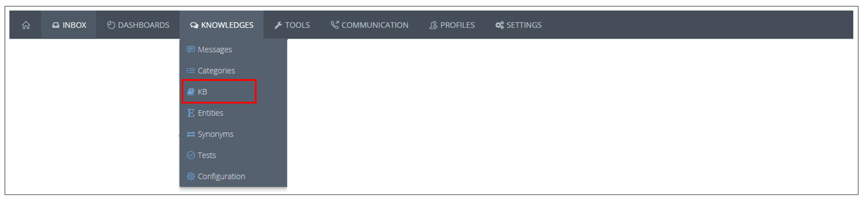Screen dimensions: 868x200
Task: Expand the KNOWLEDGES navigation dropdown
Action: pos(222,25)
